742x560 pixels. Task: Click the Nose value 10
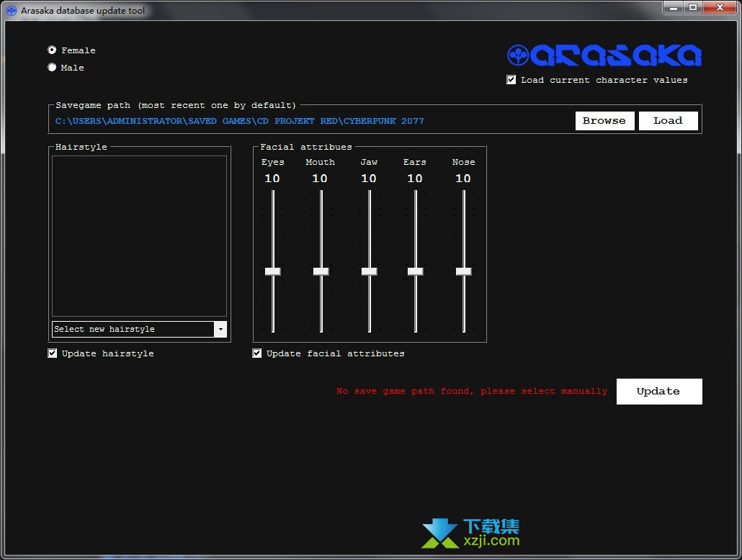point(462,179)
